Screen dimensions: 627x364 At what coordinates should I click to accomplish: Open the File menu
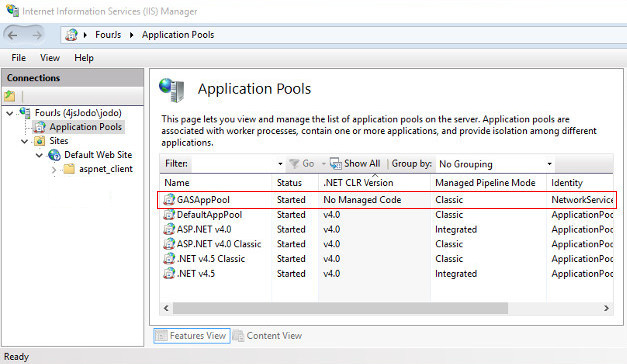click(x=18, y=58)
